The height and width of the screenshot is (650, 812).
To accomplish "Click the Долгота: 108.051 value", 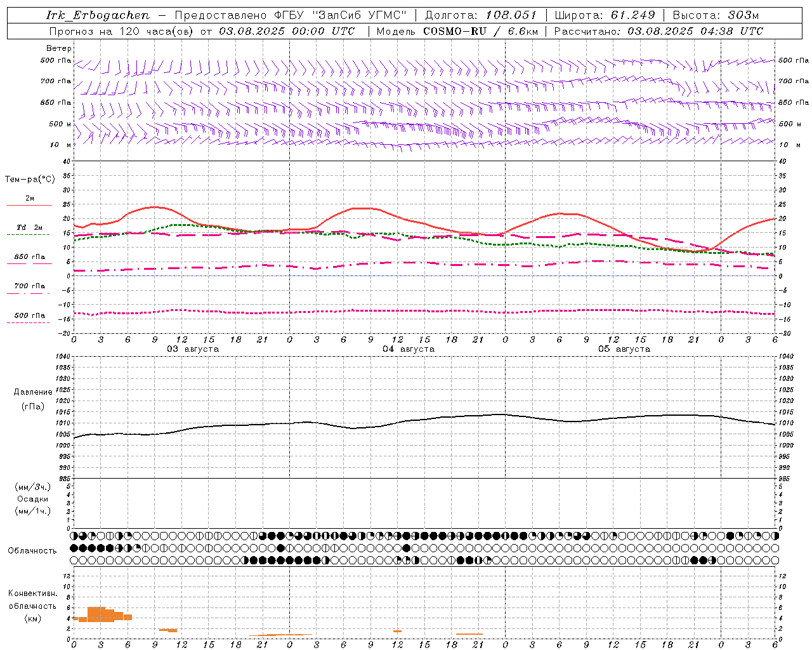I will tap(481, 15).
